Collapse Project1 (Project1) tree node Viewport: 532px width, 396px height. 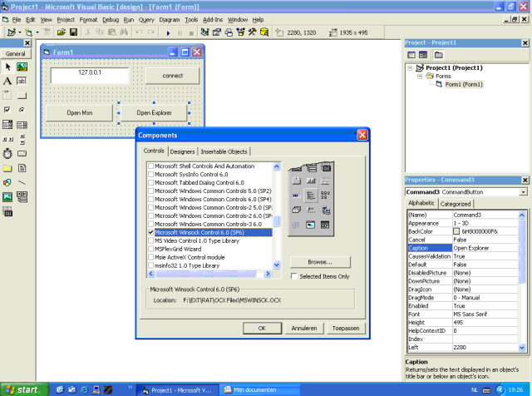click(410, 68)
